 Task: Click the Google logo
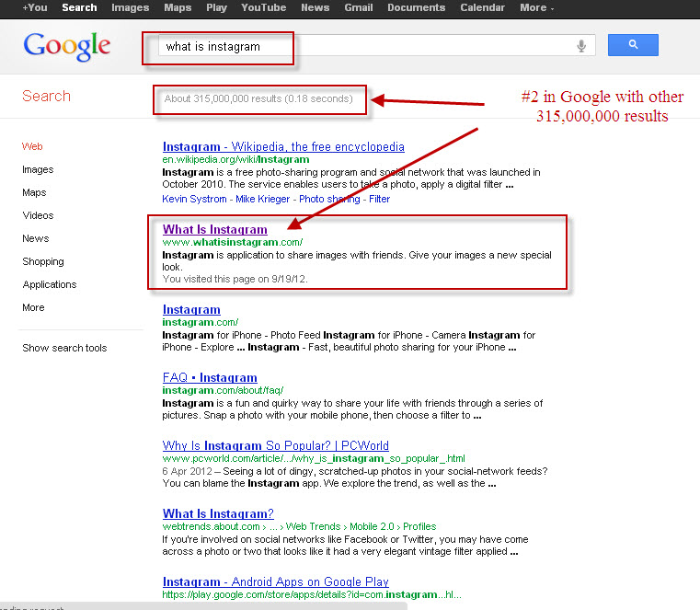pyautogui.click(x=67, y=46)
